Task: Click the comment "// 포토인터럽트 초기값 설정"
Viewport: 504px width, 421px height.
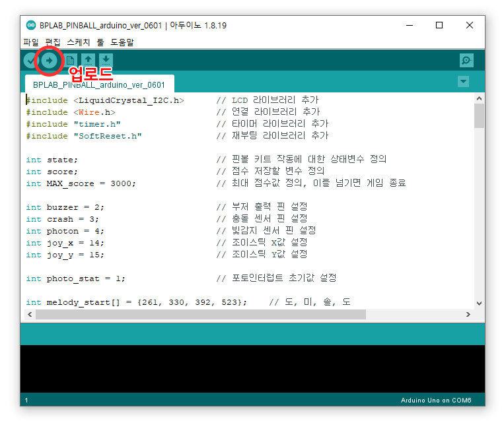Action: pyautogui.click(x=276, y=278)
